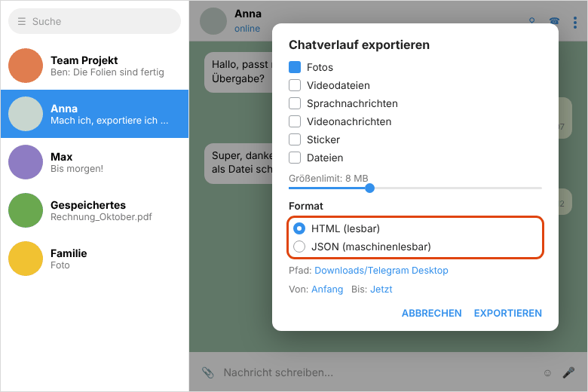Click the 'Chatverlauf exportieren' dialog title
Screen dimensions: 588x392
[x=360, y=44]
